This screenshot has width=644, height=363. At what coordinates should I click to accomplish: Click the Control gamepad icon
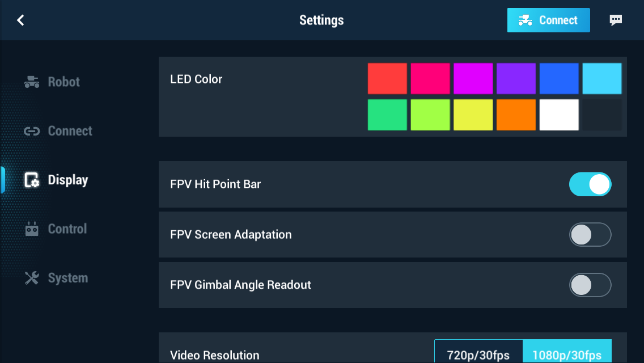(x=32, y=229)
